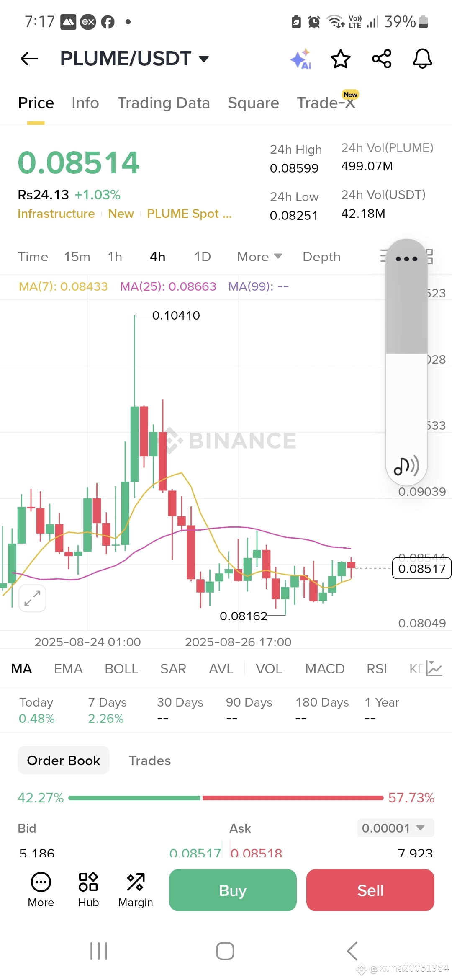Select the 4h chart interval
Screen dimensions: 452x980
pyautogui.click(x=158, y=257)
